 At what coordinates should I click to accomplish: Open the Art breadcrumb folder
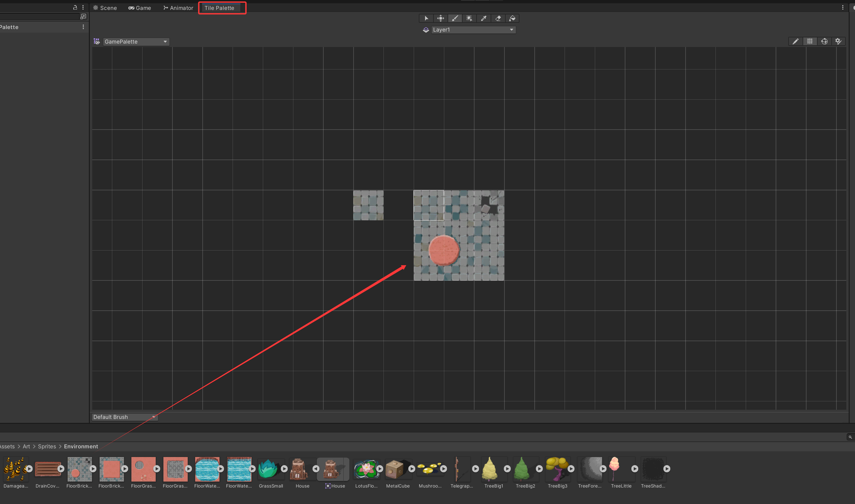click(x=26, y=446)
